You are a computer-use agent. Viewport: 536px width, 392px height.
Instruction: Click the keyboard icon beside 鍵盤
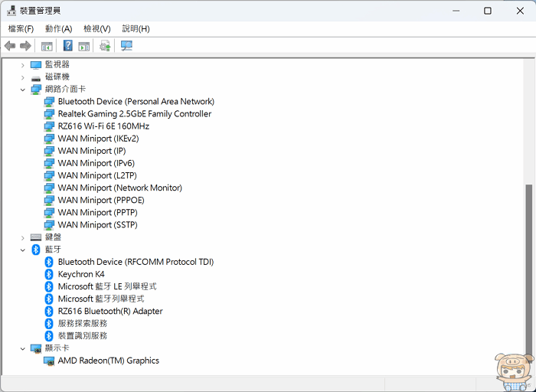(x=36, y=237)
